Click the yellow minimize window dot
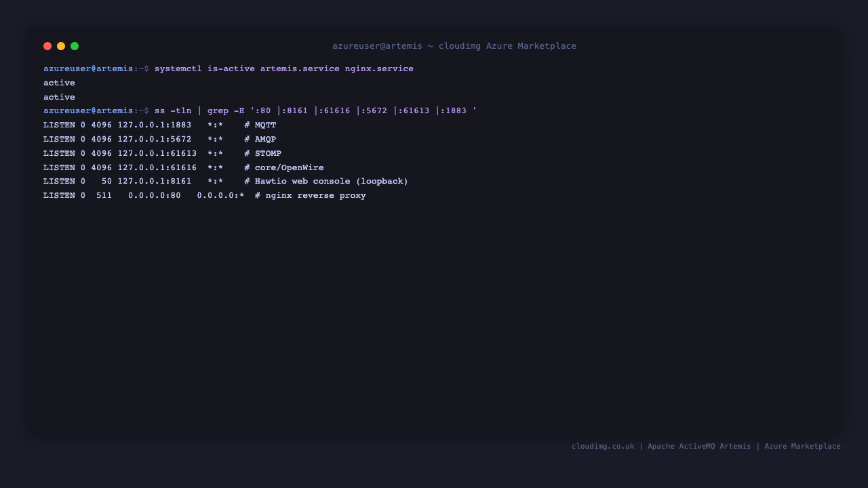868x488 pixels. (61, 46)
